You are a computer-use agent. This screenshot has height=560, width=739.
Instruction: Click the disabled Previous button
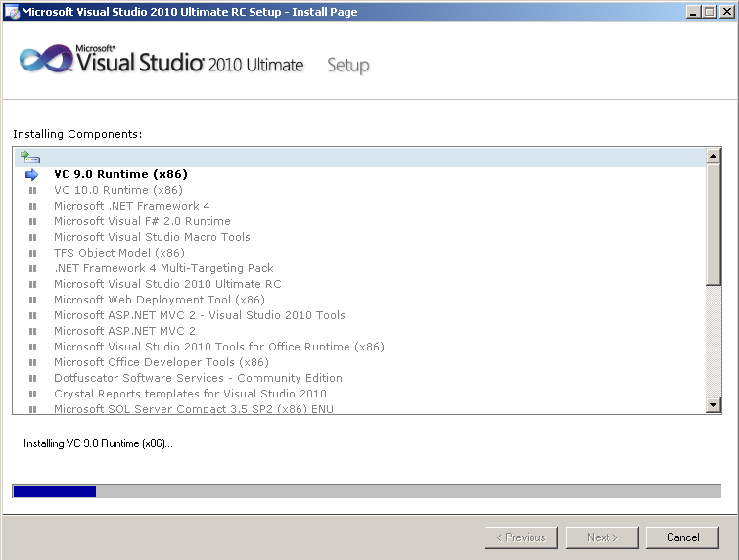point(521,537)
